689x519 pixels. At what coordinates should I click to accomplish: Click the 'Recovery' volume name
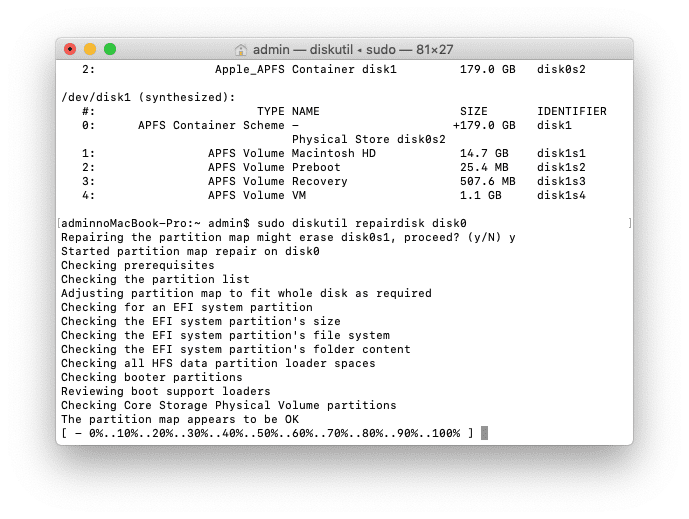tap(320, 181)
